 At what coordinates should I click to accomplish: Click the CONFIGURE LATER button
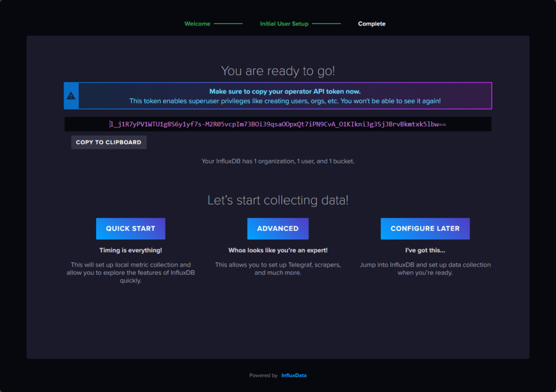click(x=425, y=229)
